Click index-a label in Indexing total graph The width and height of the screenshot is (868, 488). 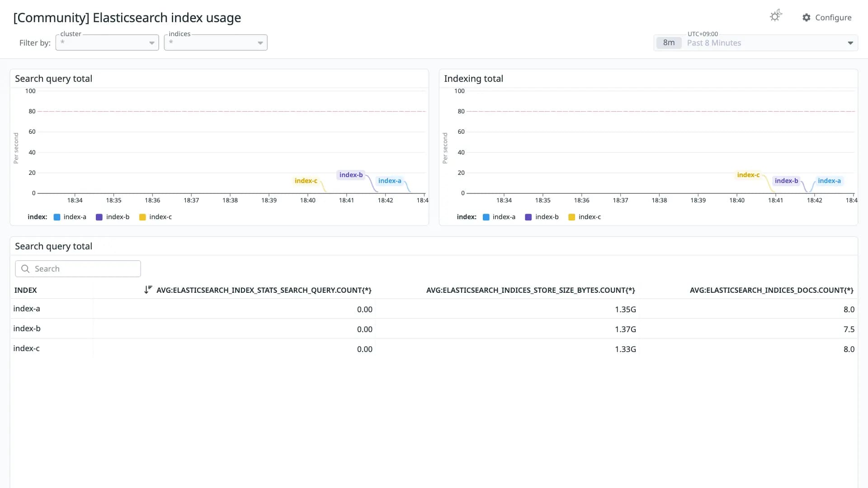(x=829, y=181)
